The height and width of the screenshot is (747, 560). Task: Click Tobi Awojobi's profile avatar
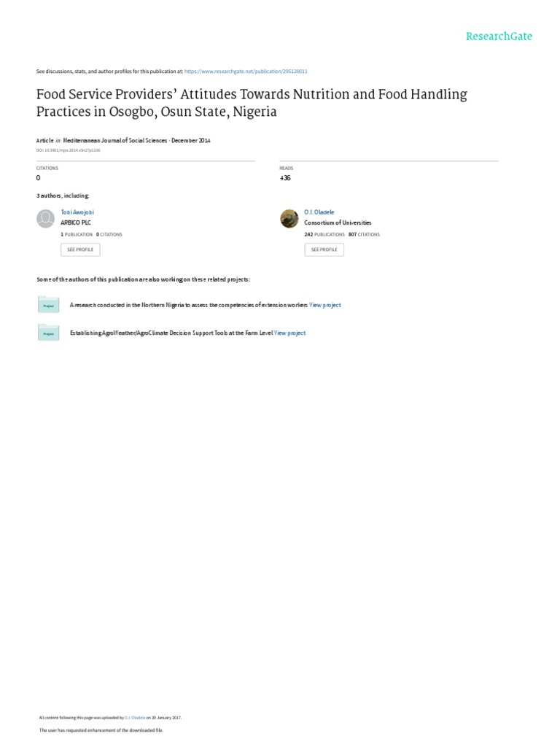[x=46, y=218]
